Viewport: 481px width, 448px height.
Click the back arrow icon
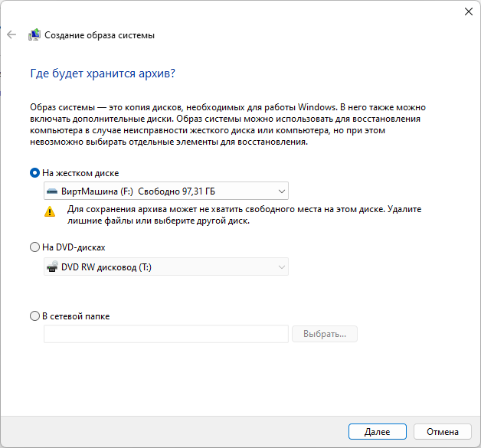(11, 35)
